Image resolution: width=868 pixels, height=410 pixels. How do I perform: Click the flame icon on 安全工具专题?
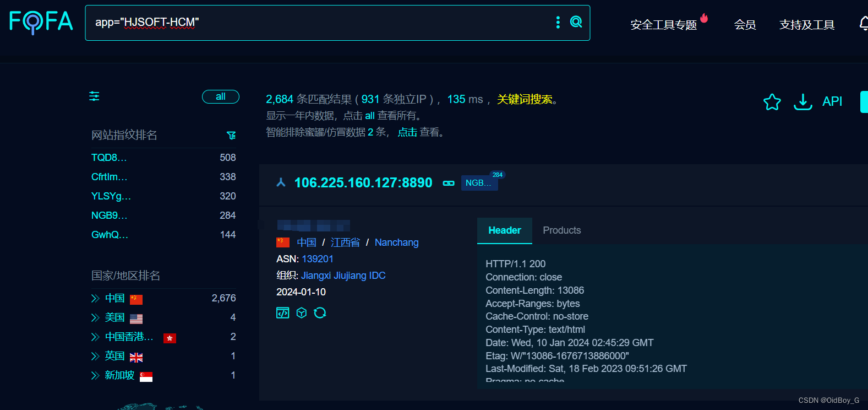click(x=704, y=18)
